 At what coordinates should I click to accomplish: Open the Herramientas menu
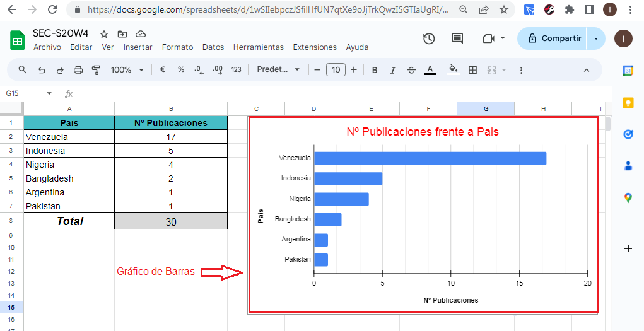[259, 47]
